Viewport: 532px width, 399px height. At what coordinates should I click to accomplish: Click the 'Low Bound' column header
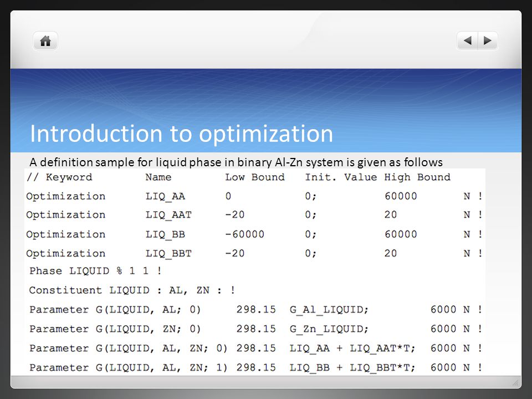[x=255, y=177]
